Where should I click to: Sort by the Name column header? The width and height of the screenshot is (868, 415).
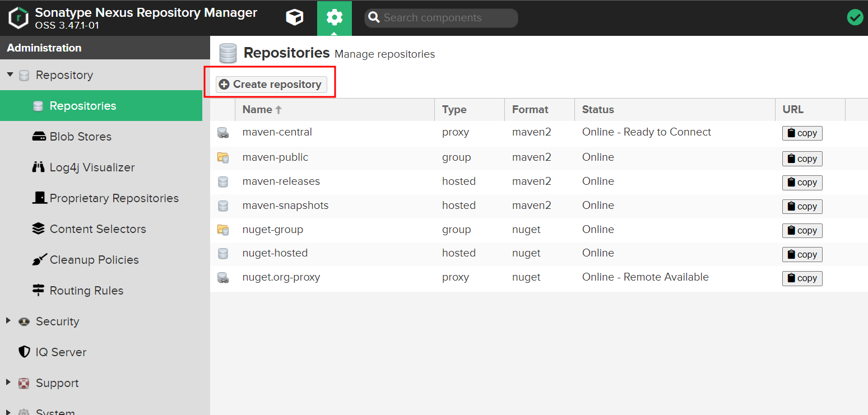coord(335,110)
